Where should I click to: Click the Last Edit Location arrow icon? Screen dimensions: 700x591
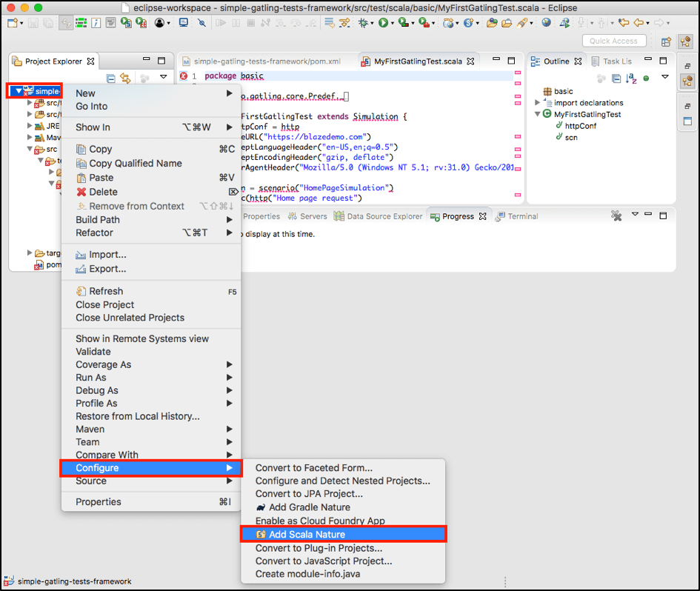point(624,23)
